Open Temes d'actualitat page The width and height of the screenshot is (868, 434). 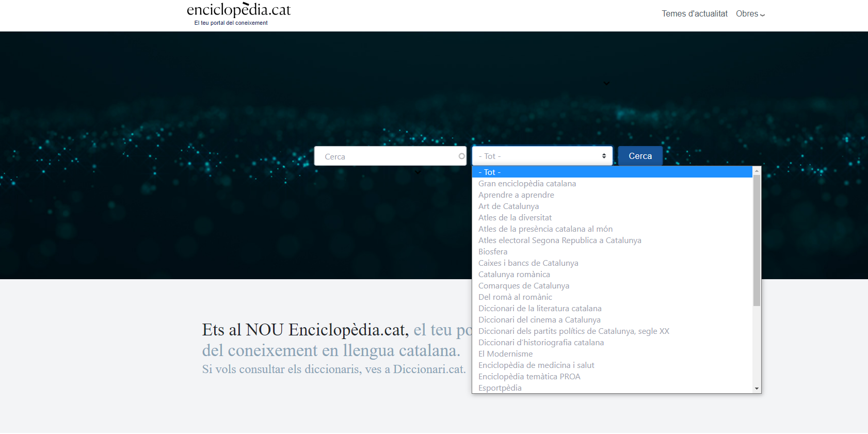(x=694, y=14)
